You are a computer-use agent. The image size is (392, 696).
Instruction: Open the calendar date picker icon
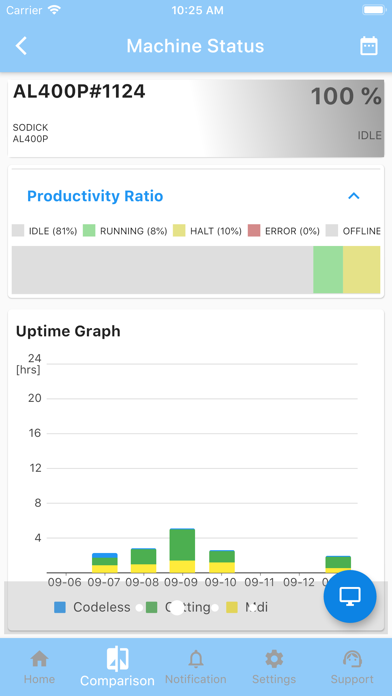pos(368,46)
